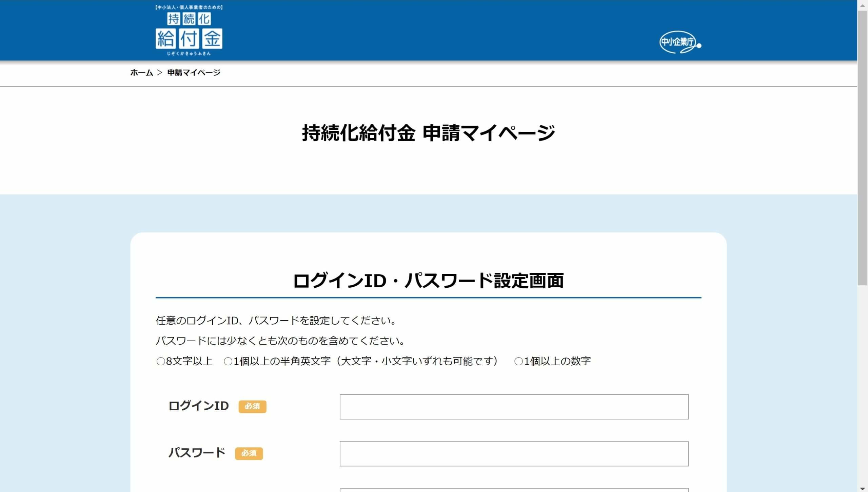Click the 持続化給付金 申請マイページ heading
Image resolution: width=868 pixels, height=492 pixels.
[429, 133]
